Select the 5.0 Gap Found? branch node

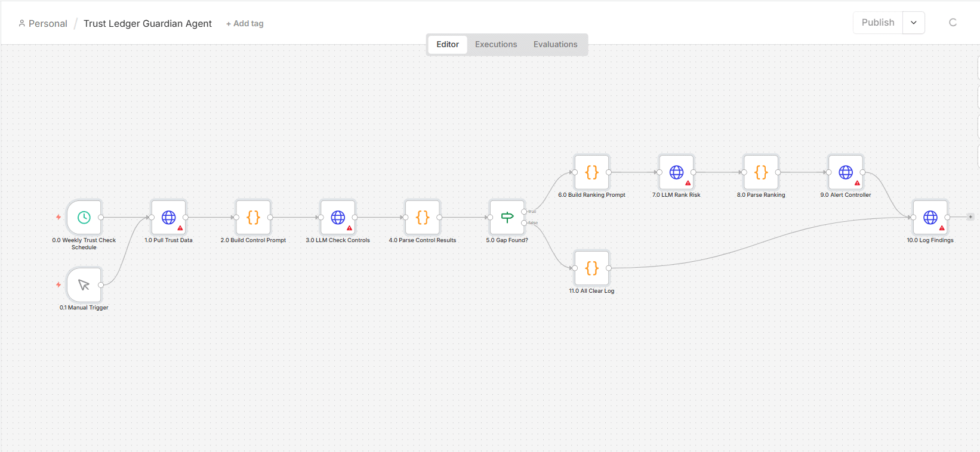507,217
